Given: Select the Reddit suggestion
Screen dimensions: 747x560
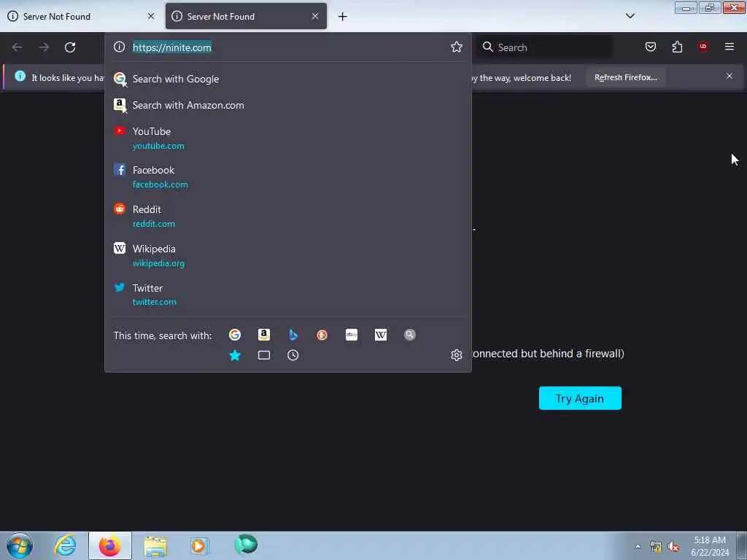Looking at the screenshot, I should tap(287, 216).
